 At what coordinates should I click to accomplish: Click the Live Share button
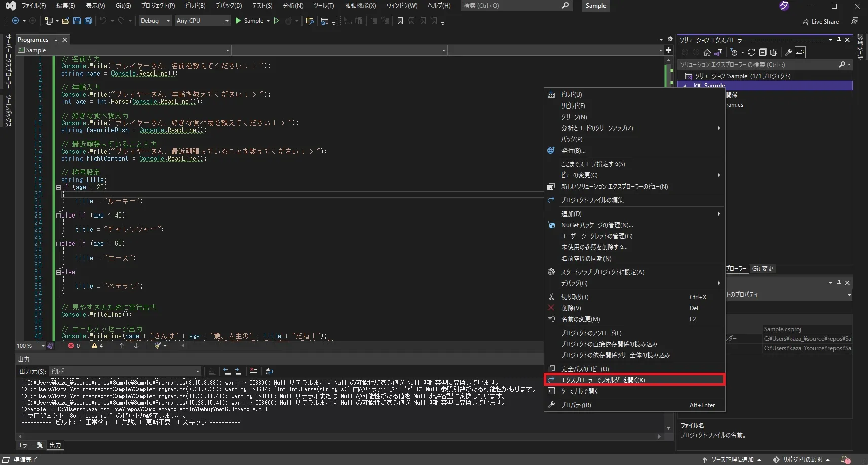pos(820,22)
